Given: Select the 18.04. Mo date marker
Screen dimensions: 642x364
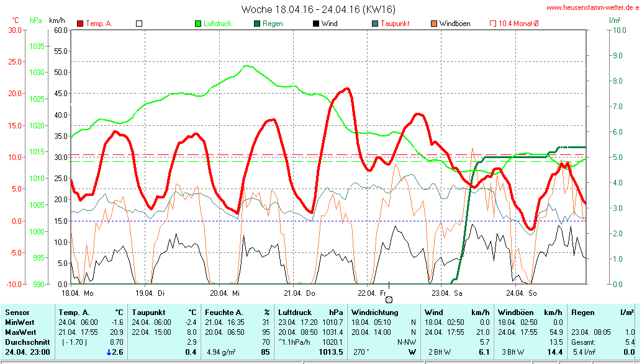Looking at the screenshot, I should pos(77,293).
